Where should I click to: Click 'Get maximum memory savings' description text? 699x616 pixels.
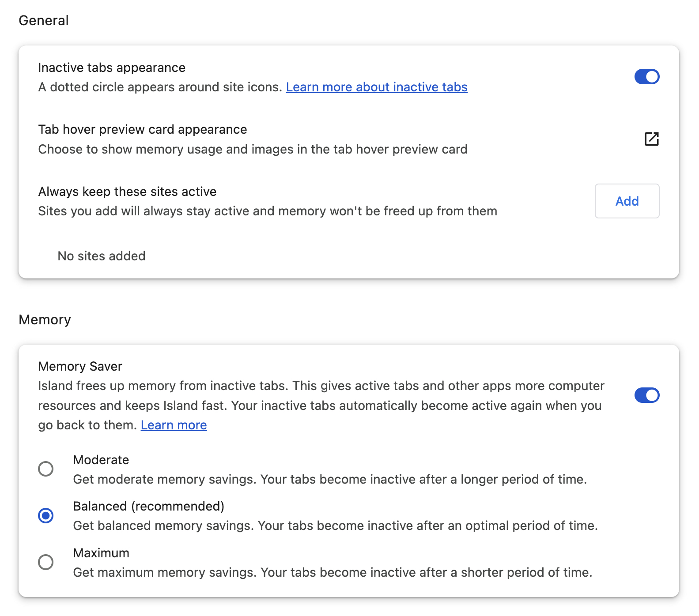pyautogui.click(x=332, y=573)
